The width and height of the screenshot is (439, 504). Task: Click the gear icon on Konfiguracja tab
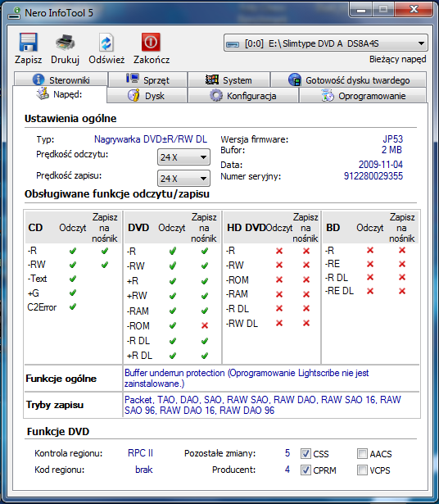[x=215, y=95]
